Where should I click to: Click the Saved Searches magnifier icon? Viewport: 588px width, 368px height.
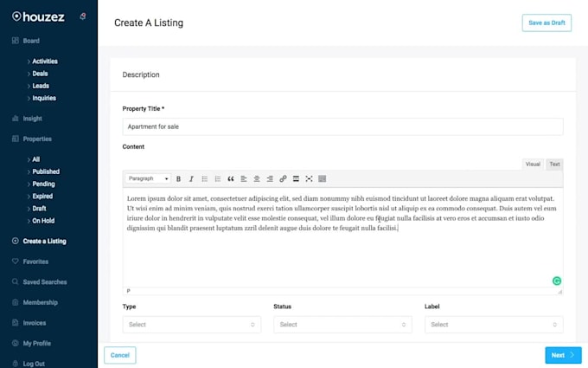point(15,281)
